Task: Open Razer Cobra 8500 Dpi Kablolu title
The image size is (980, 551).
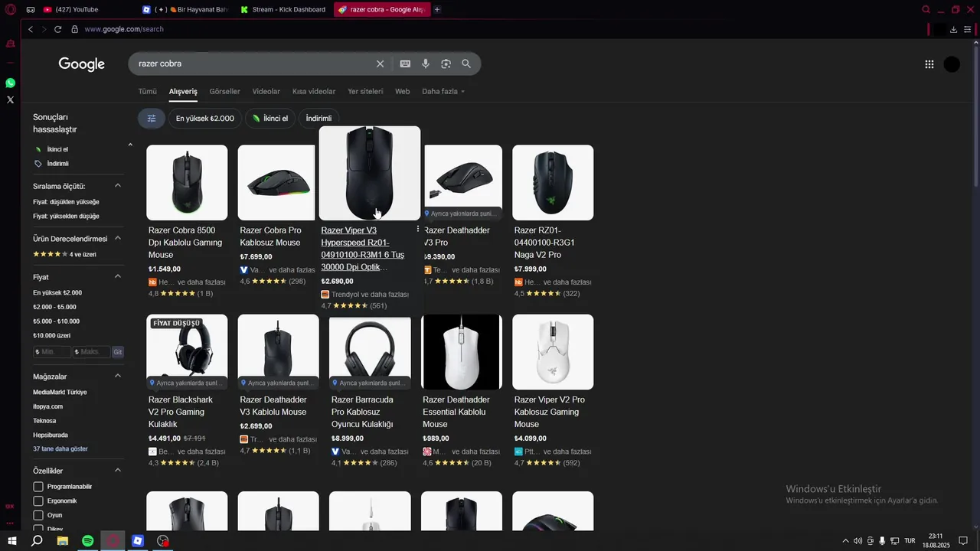Action: coord(185,243)
